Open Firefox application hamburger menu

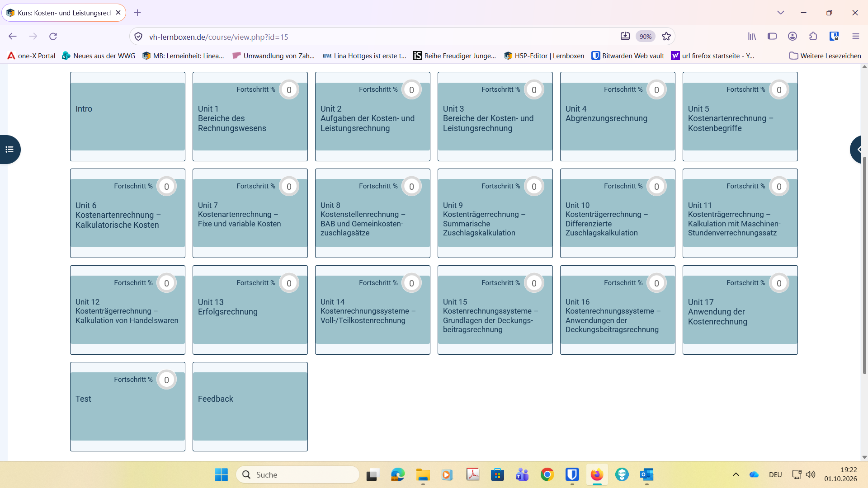coord(855,37)
